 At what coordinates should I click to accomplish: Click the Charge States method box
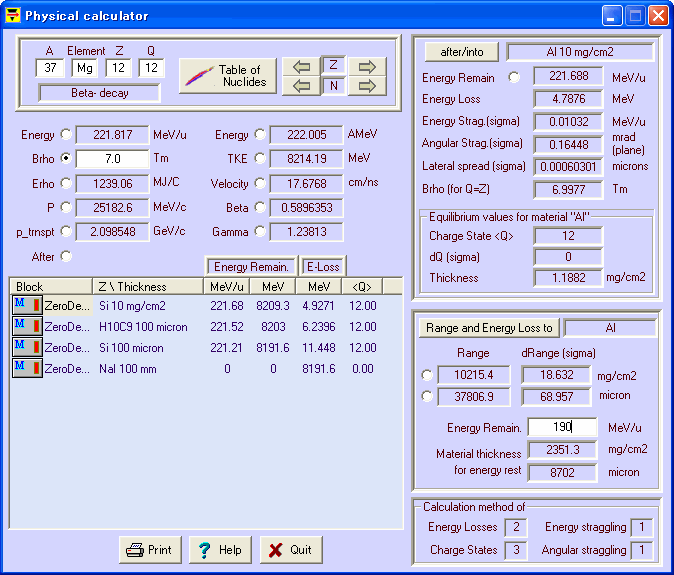click(516, 550)
